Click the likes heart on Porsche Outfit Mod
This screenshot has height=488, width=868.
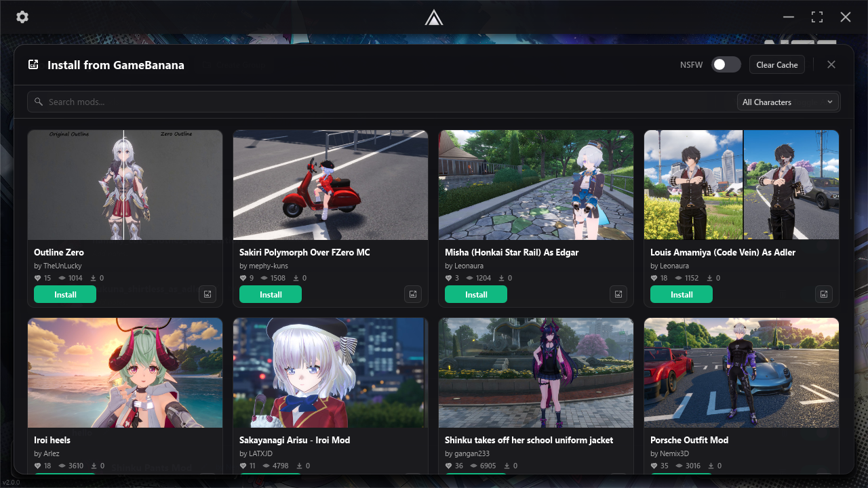coord(654,466)
